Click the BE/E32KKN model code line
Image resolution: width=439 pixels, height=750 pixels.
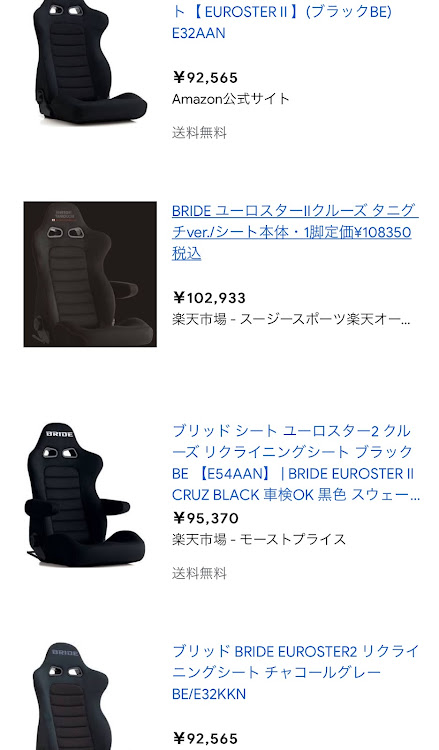coord(209,694)
